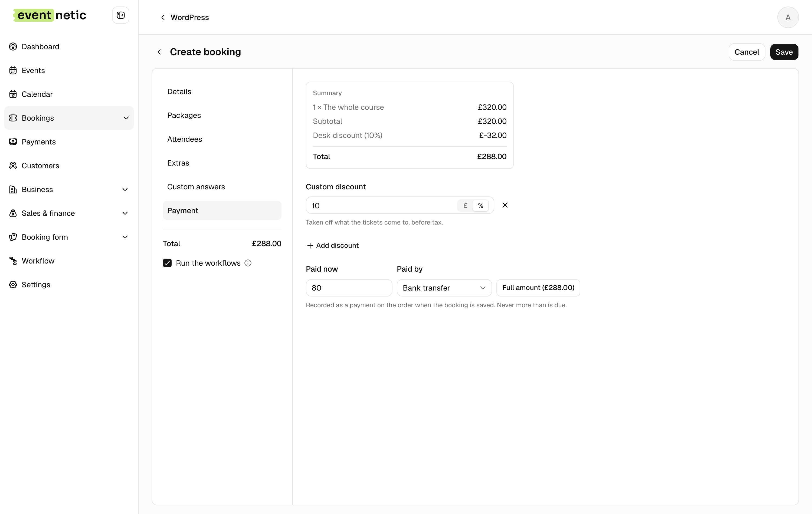Expand Sales & finance submenu chevron
This screenshot has width=812, height=514.
125,213
